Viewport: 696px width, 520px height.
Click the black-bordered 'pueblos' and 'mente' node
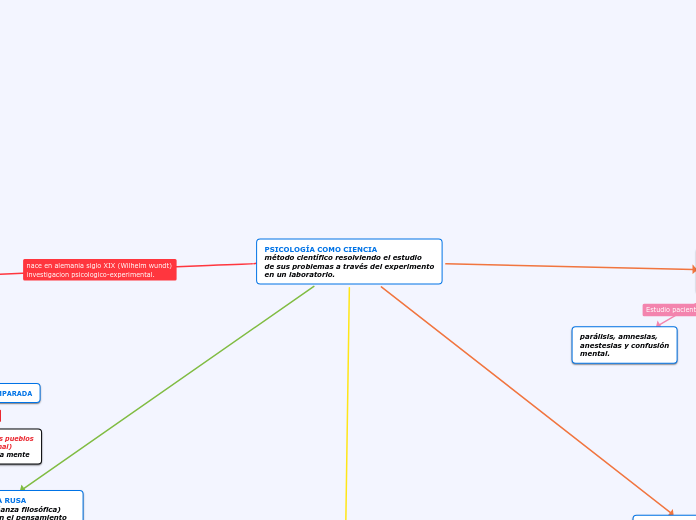tap(20, 447)
